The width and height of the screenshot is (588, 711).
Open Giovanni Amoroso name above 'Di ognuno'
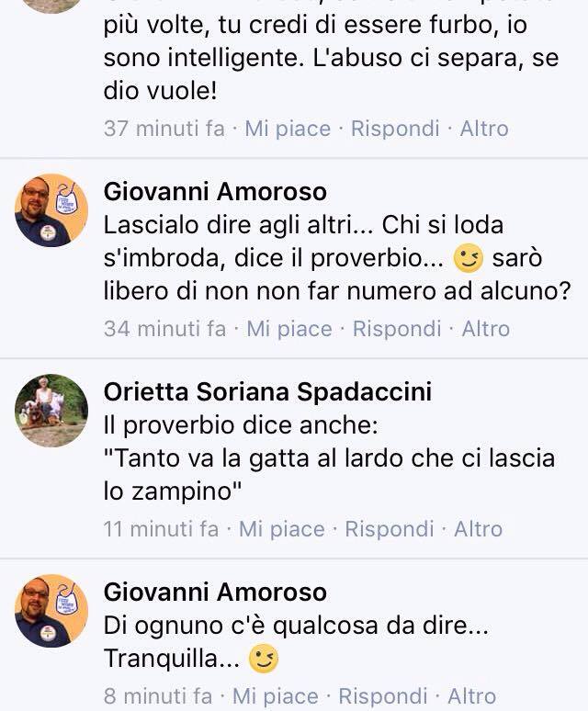pyautogui.click(x=215, y=592)
